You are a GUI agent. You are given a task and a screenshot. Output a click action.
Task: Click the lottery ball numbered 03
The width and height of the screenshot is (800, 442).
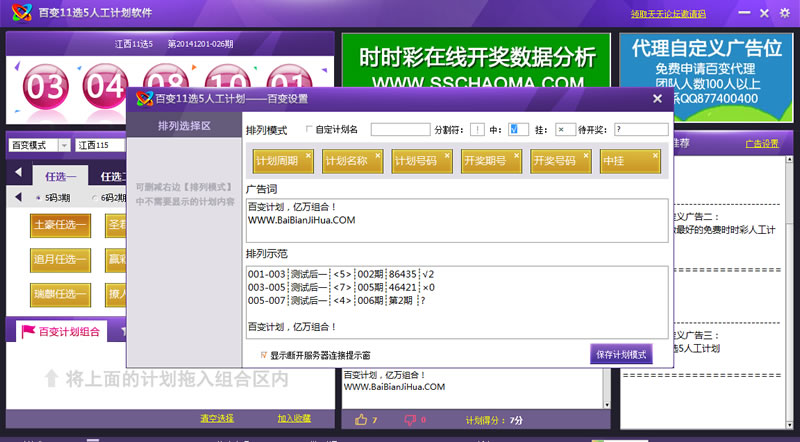point(45,87)
